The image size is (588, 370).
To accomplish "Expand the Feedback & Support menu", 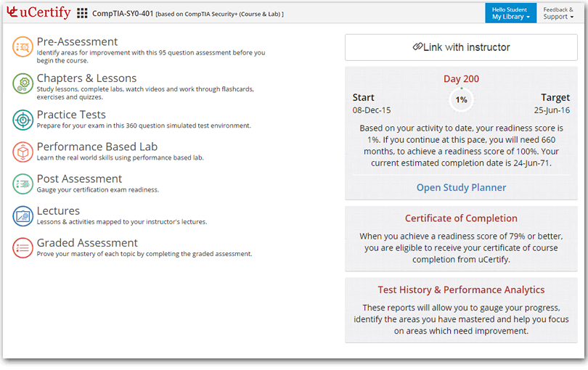I will pyautogui.click(x=558, y=13).
